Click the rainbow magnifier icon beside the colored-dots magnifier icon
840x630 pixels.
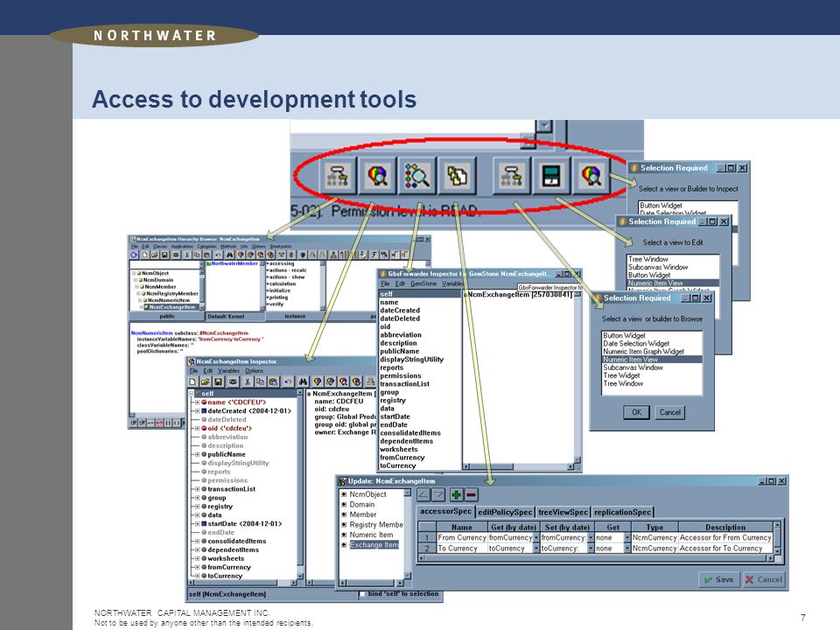(378, 175)
